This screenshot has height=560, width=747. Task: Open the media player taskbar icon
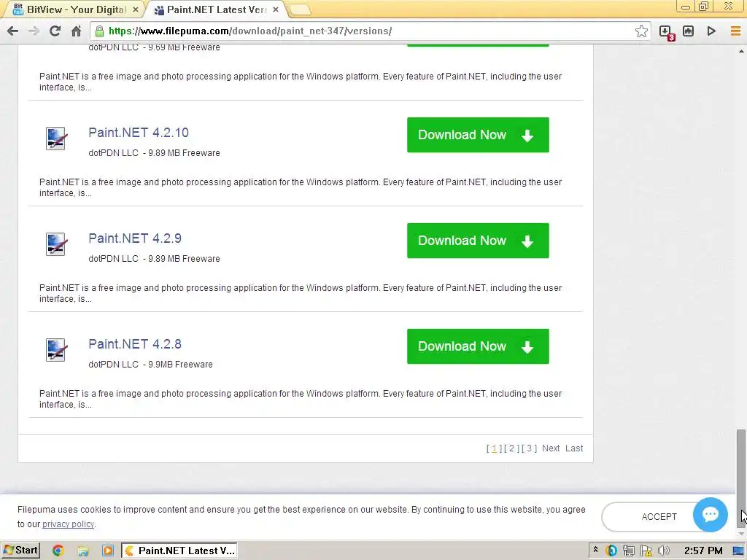click(108, 551)
